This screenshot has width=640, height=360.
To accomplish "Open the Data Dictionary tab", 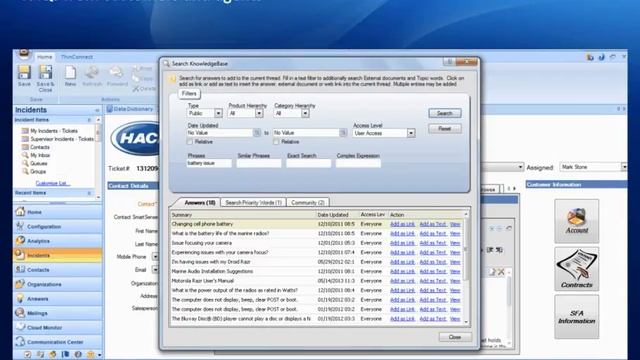I will click(130, 109).
